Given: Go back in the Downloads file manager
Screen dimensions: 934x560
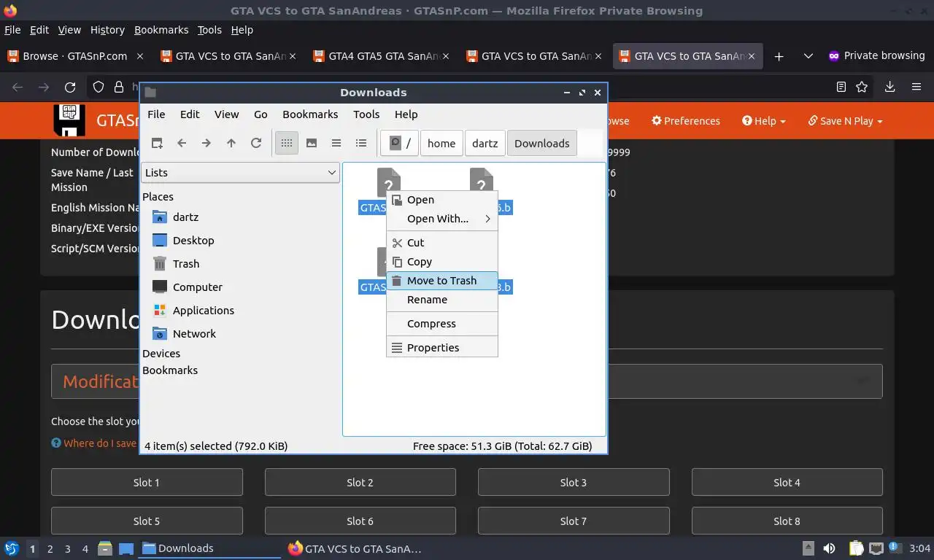Looking at the screenshot, I should (182, 143).
